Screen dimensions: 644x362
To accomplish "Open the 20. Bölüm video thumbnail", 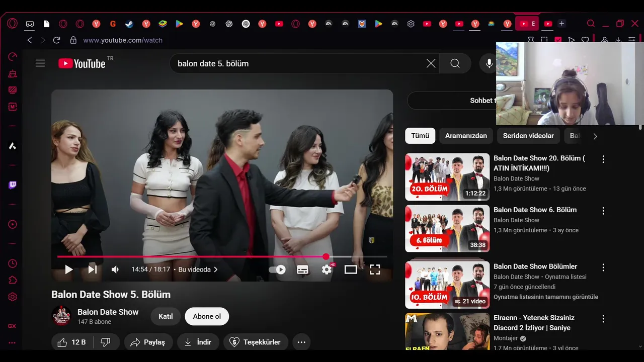I will (x=447, y=177).
